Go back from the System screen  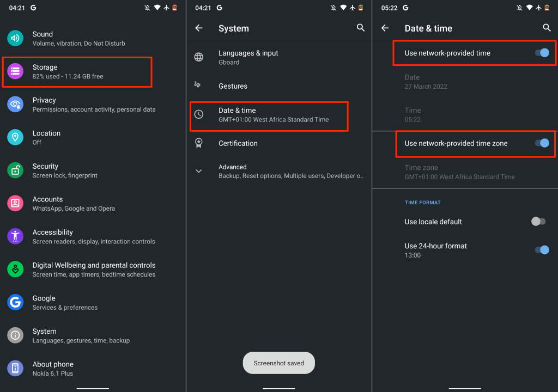tap(199, 28)
